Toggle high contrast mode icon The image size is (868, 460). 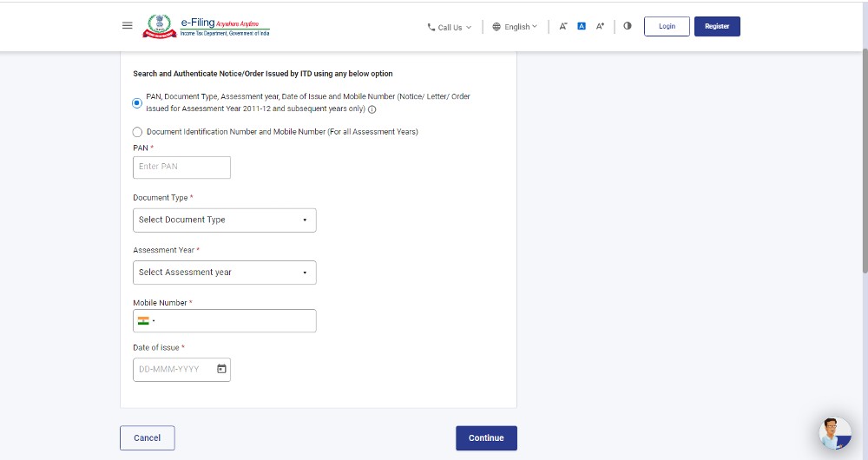pyautogui.click(x=628, y=26)
